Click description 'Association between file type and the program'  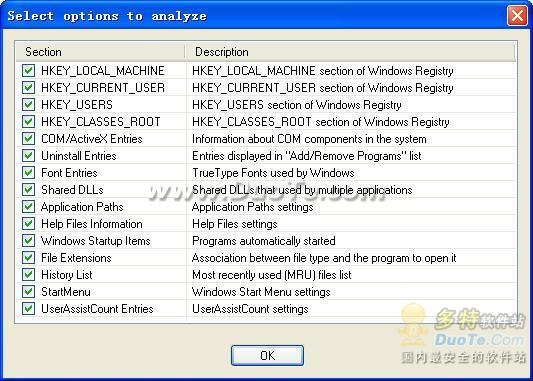[x=324, y=258]
